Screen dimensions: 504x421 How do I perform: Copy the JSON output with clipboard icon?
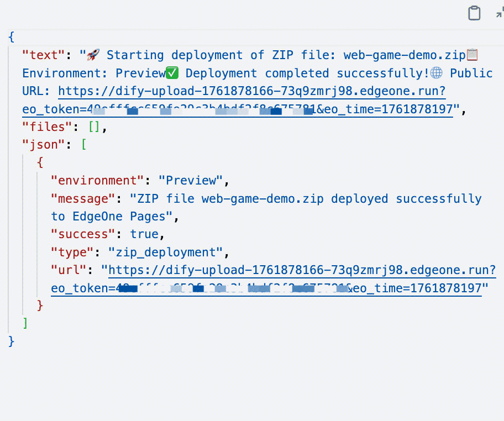point(474,13)
